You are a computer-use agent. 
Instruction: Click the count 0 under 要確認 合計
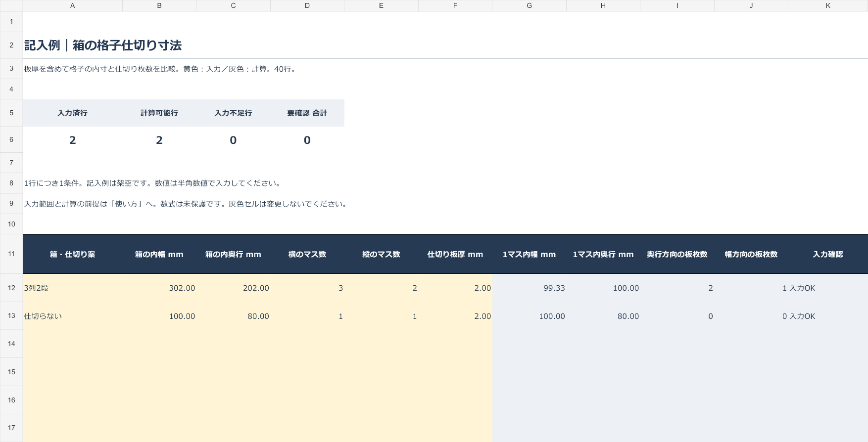tap(307, 140)
